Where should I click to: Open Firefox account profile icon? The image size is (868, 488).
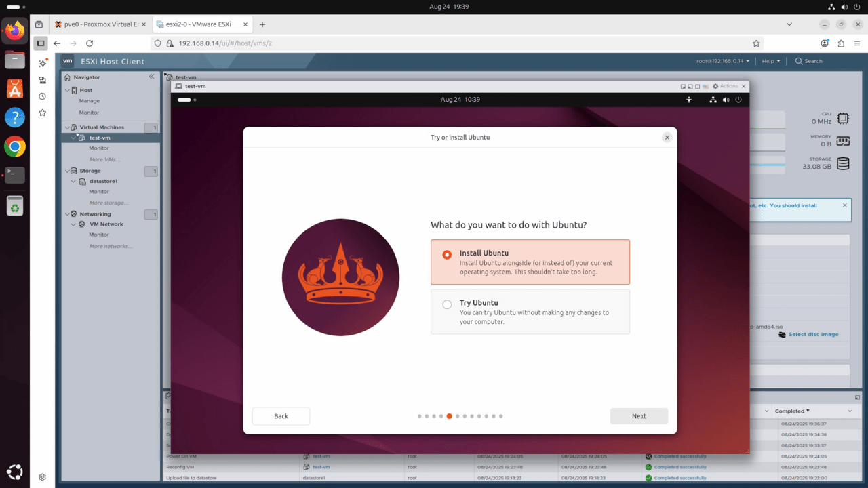click(825, 43)
